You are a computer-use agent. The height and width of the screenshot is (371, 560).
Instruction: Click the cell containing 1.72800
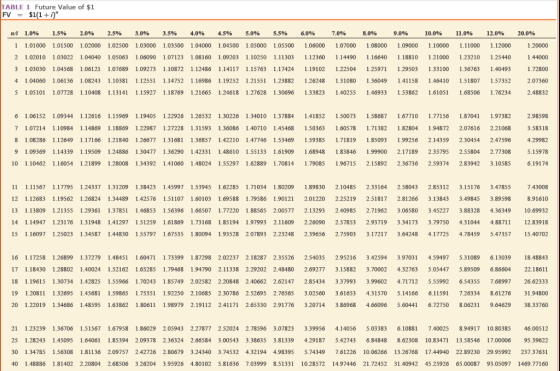tap(538, 69)
